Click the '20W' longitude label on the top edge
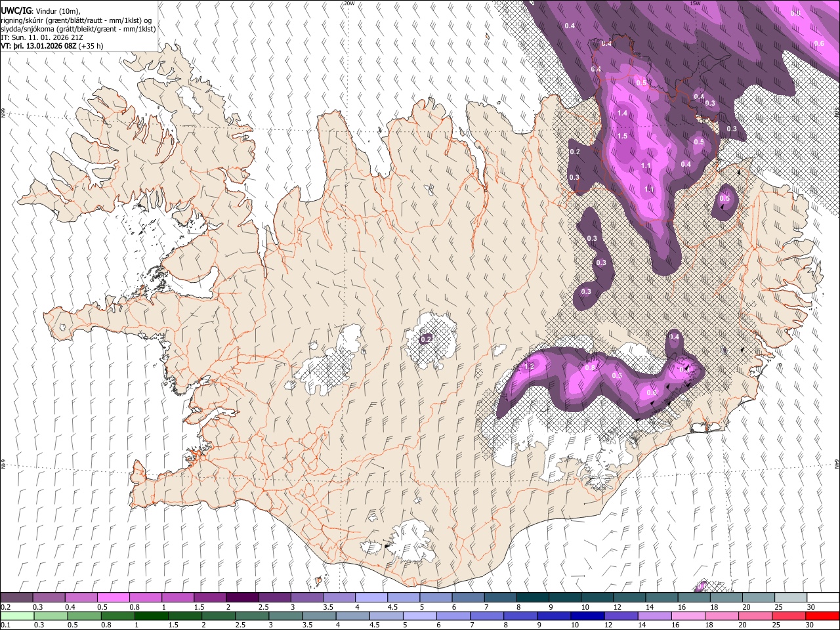The height and width of the screenshot is (630, 840). click(349, 3)
